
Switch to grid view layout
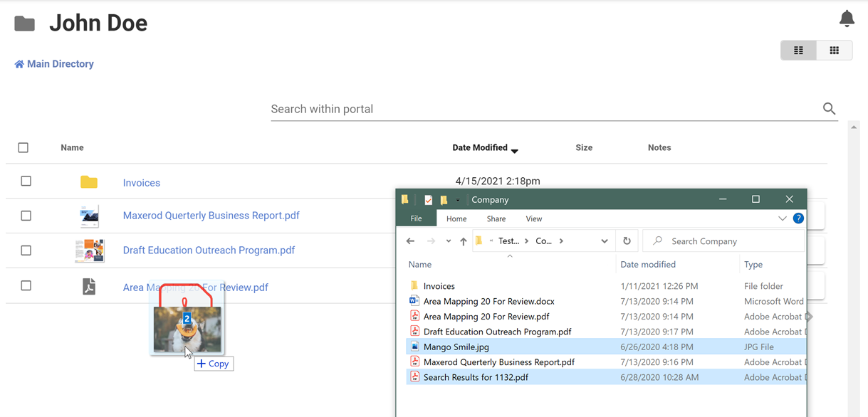tap(835, 51)
